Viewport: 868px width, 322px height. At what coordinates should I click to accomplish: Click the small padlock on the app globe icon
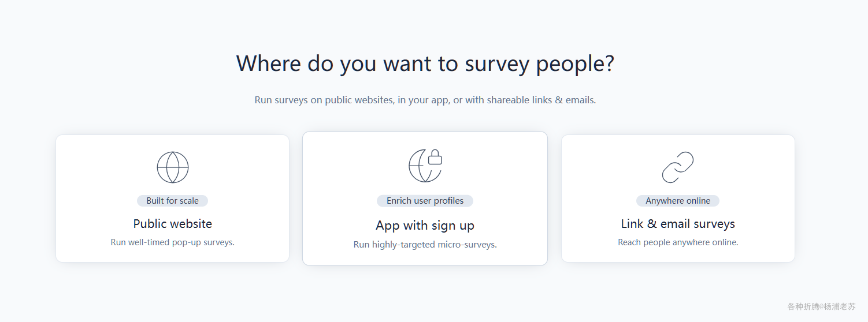pyautogui.click(x=435, y=157)
